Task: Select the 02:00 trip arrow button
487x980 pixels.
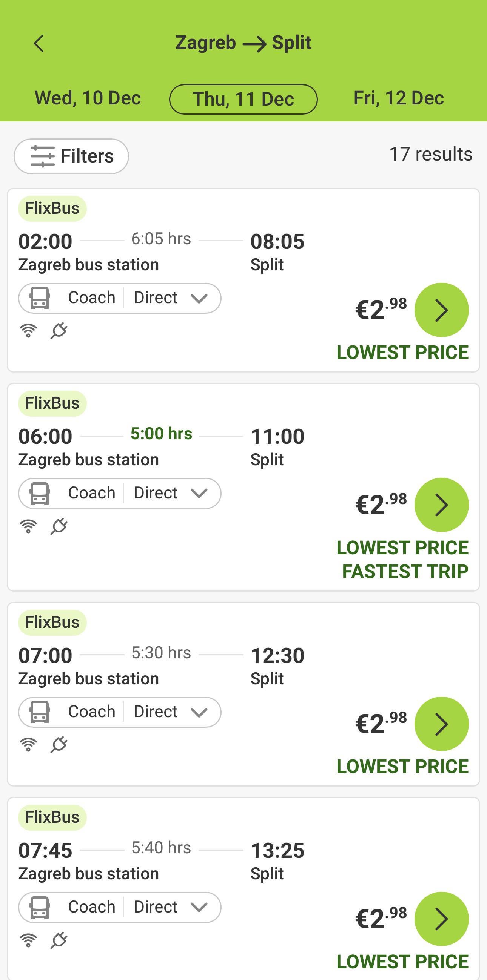Action: (x=441, y=310)
